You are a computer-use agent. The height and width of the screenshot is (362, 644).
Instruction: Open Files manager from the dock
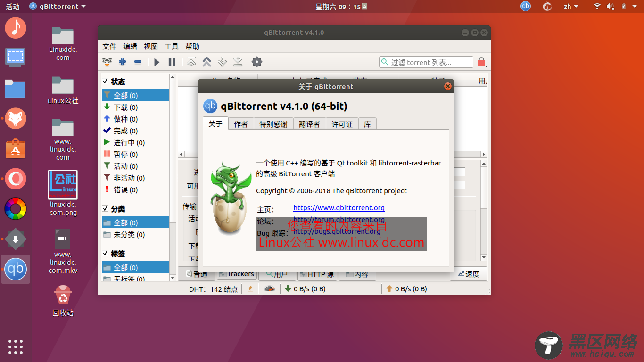(x=16, y=88)
